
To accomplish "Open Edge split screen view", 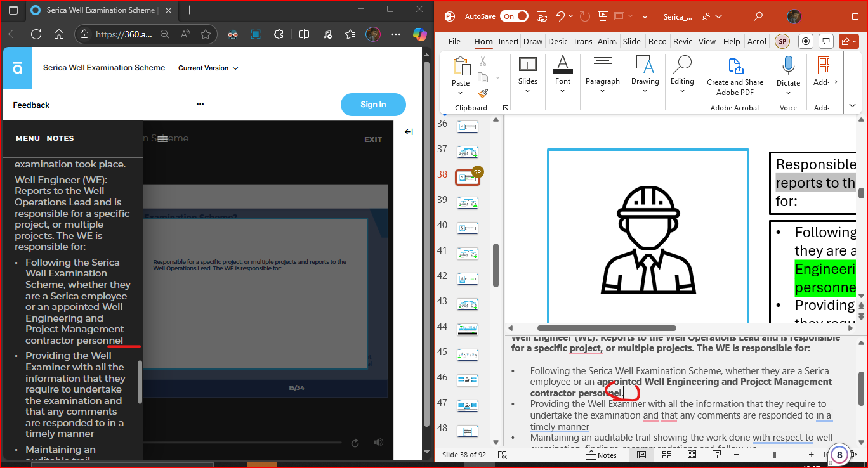I will click(304, 34).
